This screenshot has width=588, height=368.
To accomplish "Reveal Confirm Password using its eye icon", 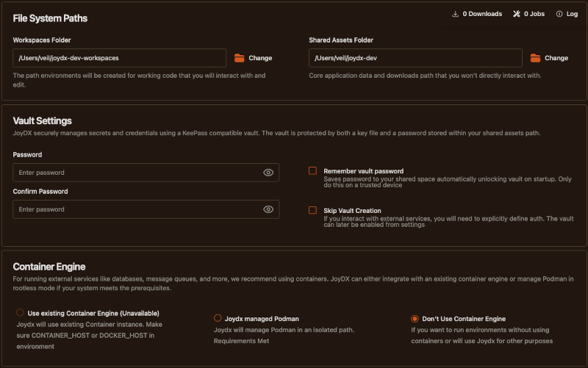I will tap(268, 209).
